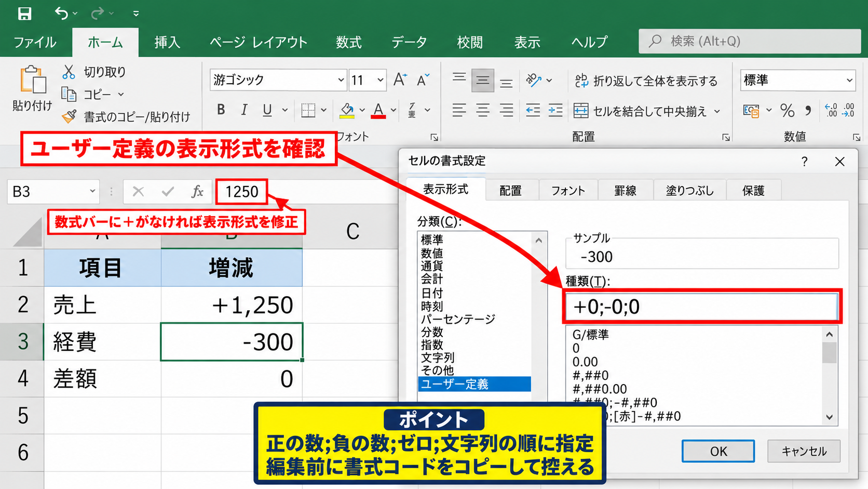Screen dimensions: 868x489
Task: Apply the yellow fill color bucket
Action: pos(347,110)
